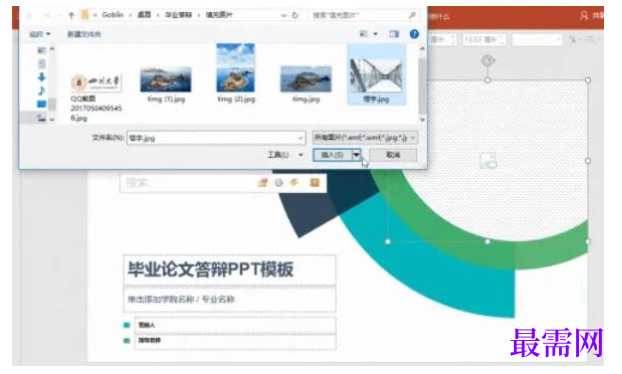The image size is (622, 374).
Task: Click the picture icon inside the placeholder
Action: 488,161
